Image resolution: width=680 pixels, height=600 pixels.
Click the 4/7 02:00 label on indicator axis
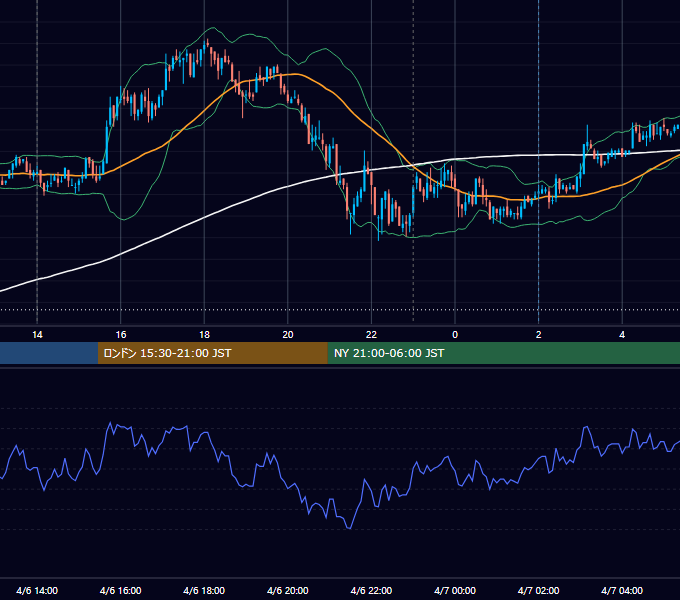point(538,590)
